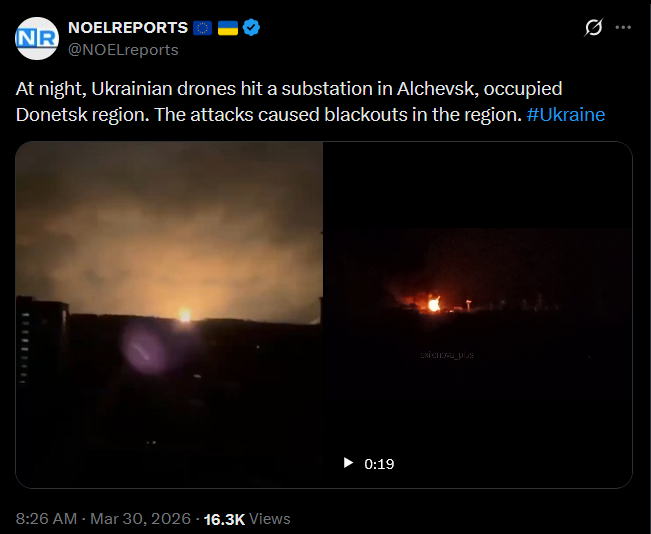Open the #Ukraine hashtag link
The width and height of the screenshot is (651, 534).
pos(565,115)
